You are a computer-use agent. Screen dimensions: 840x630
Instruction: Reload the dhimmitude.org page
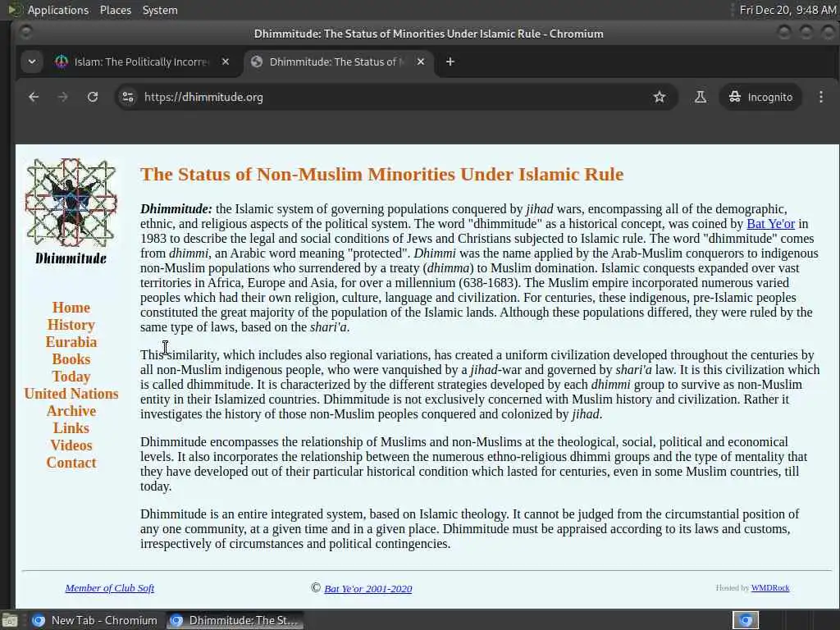click(93, 97)
